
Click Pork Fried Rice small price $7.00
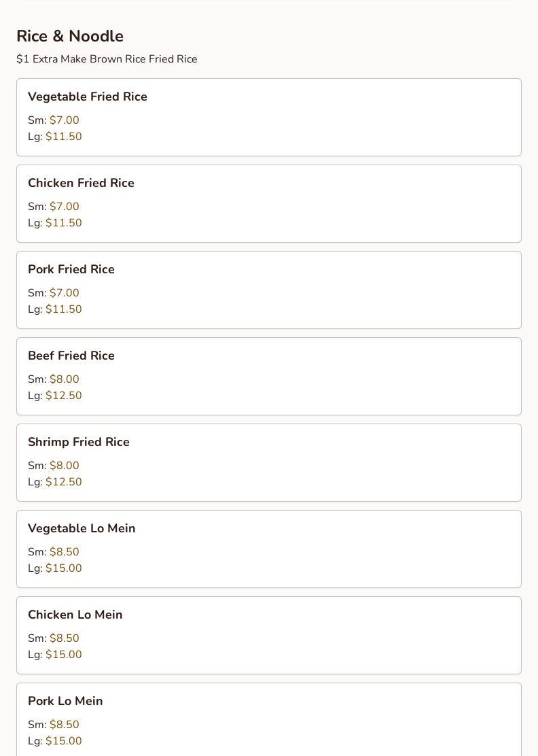[64, 293]
